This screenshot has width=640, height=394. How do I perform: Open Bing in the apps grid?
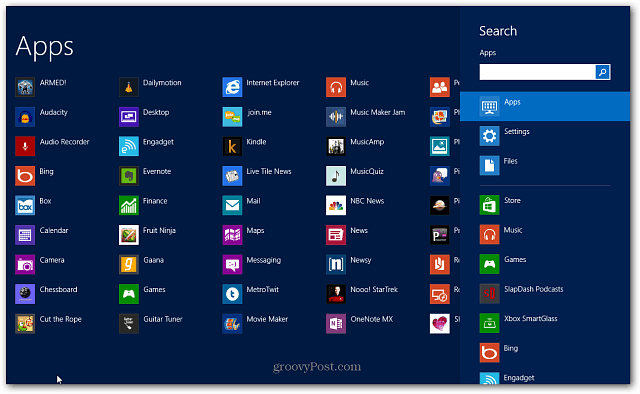[x=25, y=176]
